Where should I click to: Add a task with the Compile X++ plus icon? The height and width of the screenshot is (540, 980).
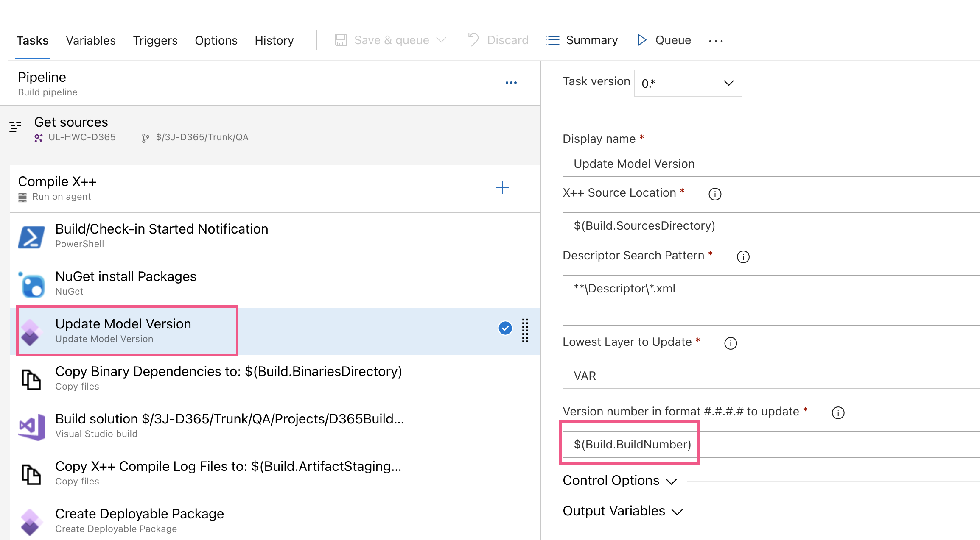pos(502,187)
